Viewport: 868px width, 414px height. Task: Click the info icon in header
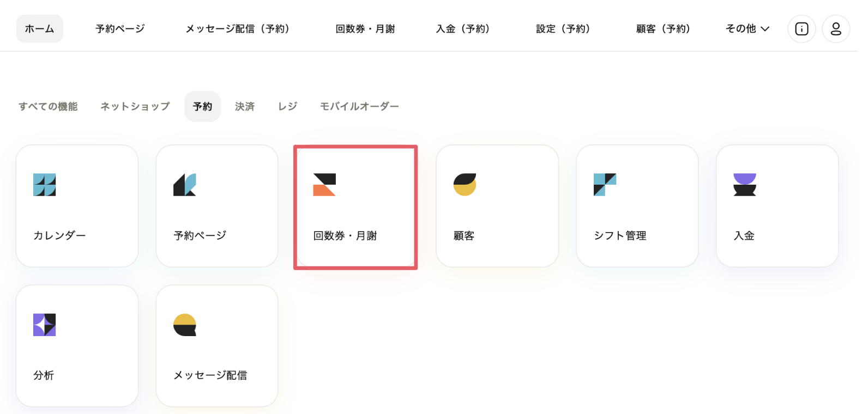801,29
